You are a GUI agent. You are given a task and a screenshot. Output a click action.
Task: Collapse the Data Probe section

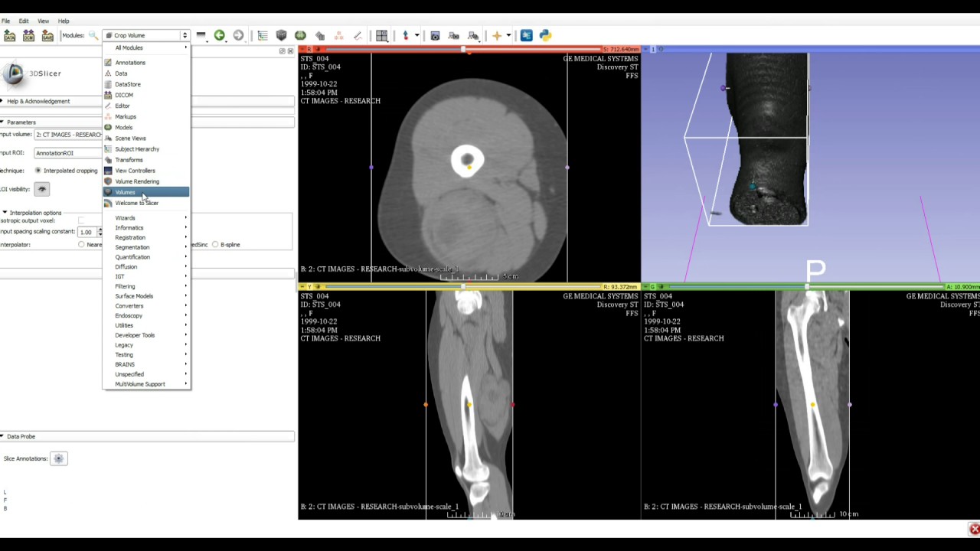147,436
